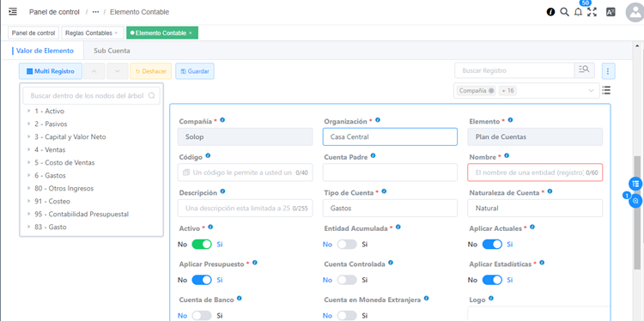Open the notifications bell icon
Screen dimensions: 644x321
tap(578, 12)
